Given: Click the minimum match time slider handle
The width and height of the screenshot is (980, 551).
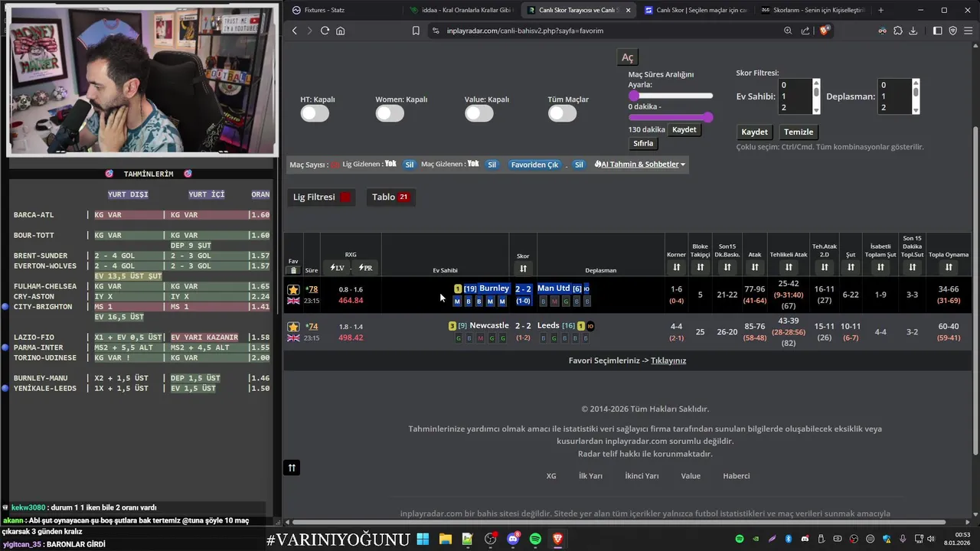Looking at the screenshot, I should click(x=634, y=96).
